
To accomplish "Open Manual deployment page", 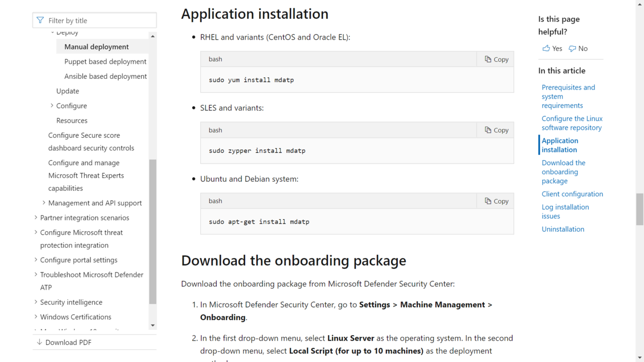I will [97, 47].
